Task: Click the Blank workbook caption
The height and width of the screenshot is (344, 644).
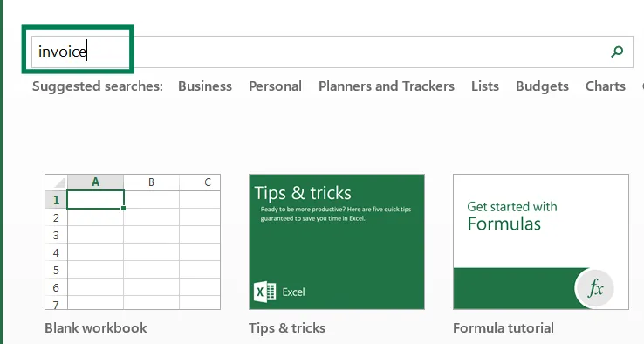Action: pyautogui.click(x=96, y=328)
